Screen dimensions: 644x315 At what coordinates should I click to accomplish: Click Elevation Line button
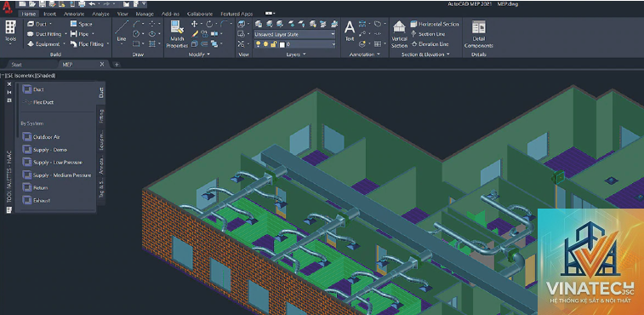430,44
